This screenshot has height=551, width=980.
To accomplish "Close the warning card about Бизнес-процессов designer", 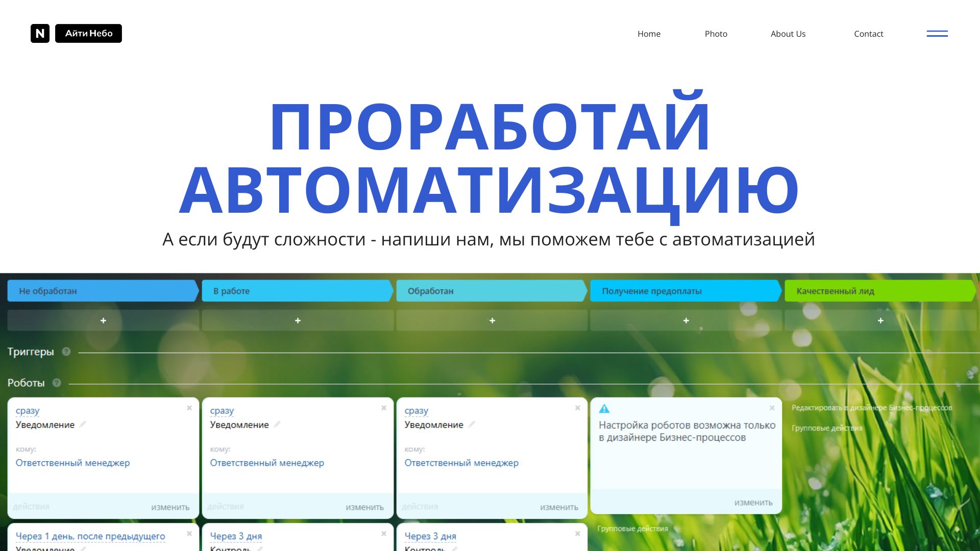I will click(772, 408).
